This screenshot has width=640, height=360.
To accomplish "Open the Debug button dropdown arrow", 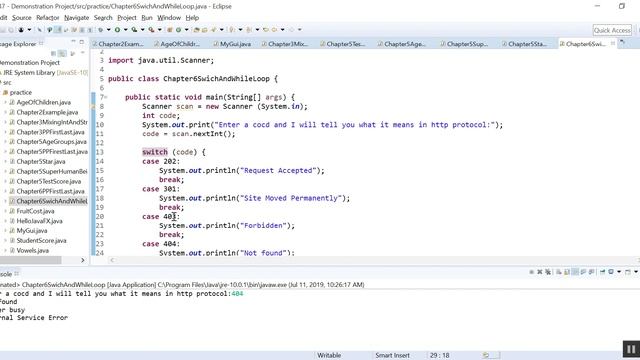I will (x=109, y=30).
